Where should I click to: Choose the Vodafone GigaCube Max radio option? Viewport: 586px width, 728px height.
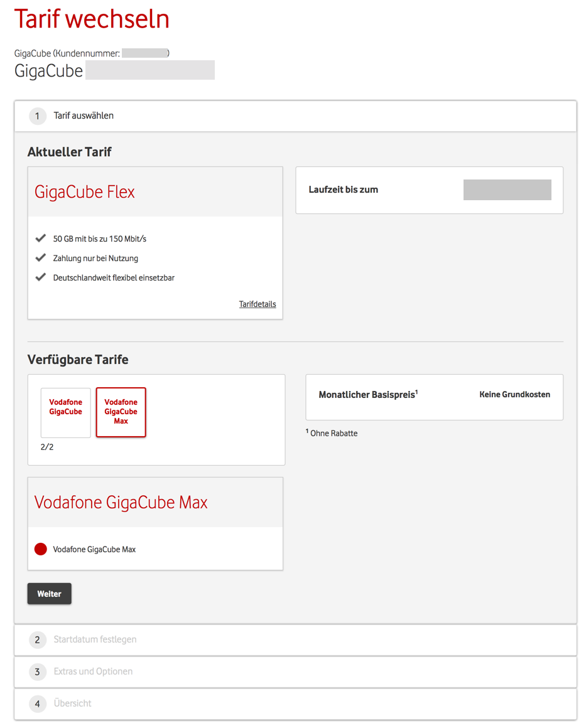[41, 549]
